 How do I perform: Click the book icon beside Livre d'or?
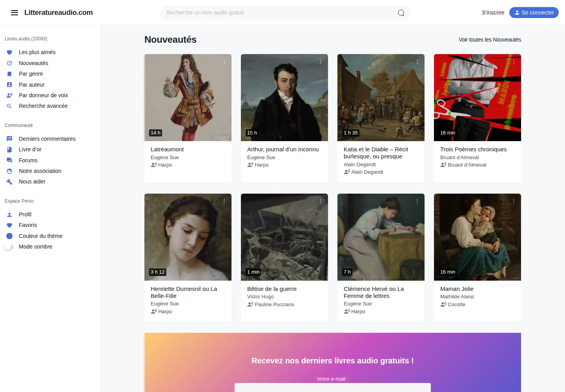click(x=9, y=149)
